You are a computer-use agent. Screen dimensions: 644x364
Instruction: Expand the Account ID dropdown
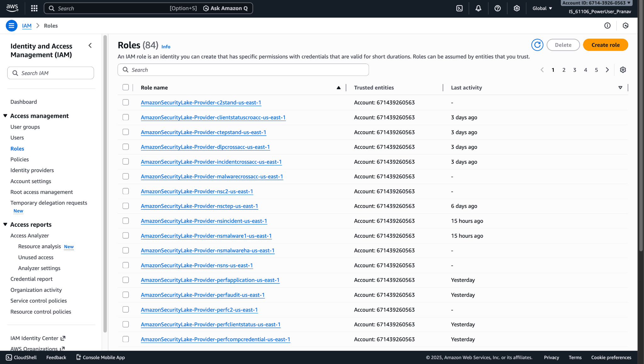596,3
